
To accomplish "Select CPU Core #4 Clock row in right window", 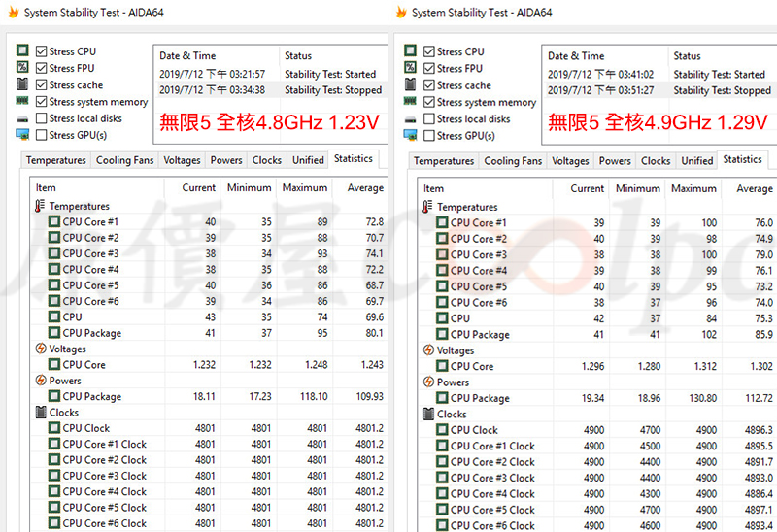I will [597, 494].
